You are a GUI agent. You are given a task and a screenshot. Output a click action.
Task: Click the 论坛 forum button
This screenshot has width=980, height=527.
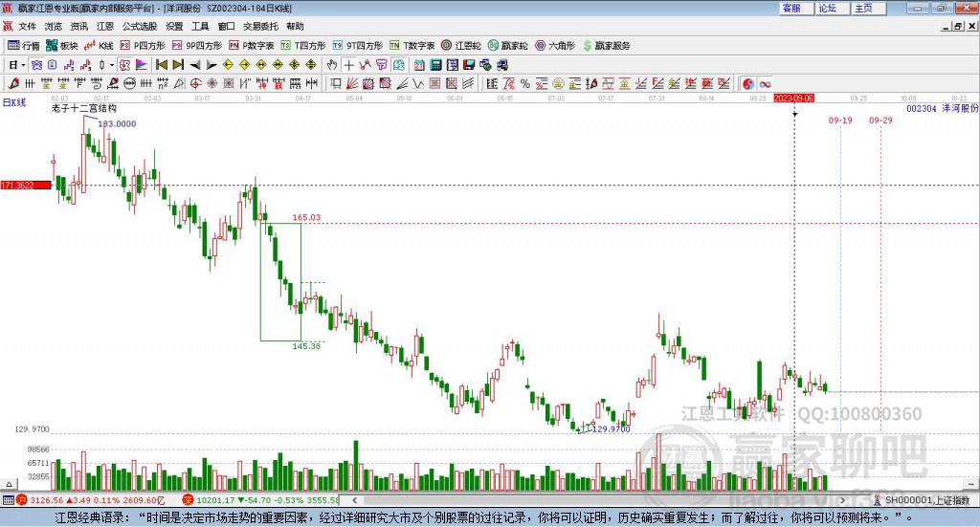click(832, 8)
